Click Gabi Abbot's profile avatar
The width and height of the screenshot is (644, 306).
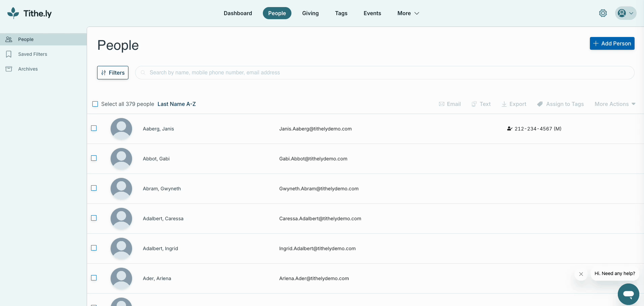[x=121, y=159]
